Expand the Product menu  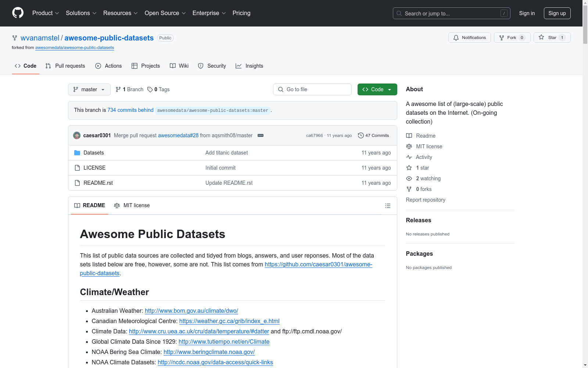[46, 13]
